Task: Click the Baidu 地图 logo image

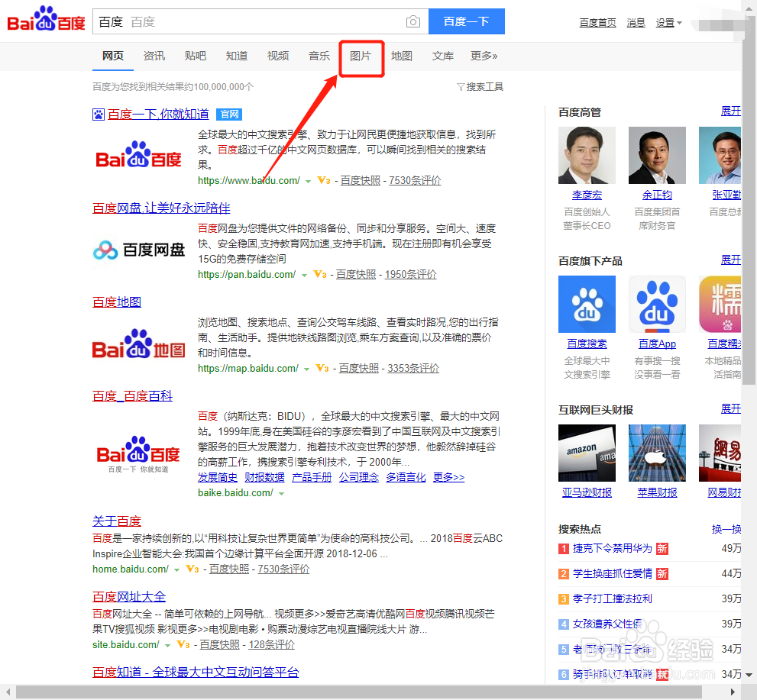Action: (x=139, y=344)
